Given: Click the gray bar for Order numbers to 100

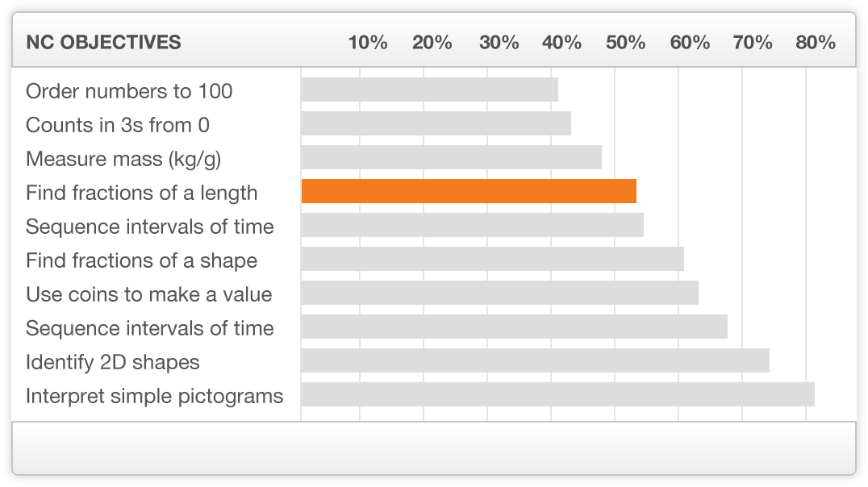Looking at the screenshot, I should [x=429, y=89].
